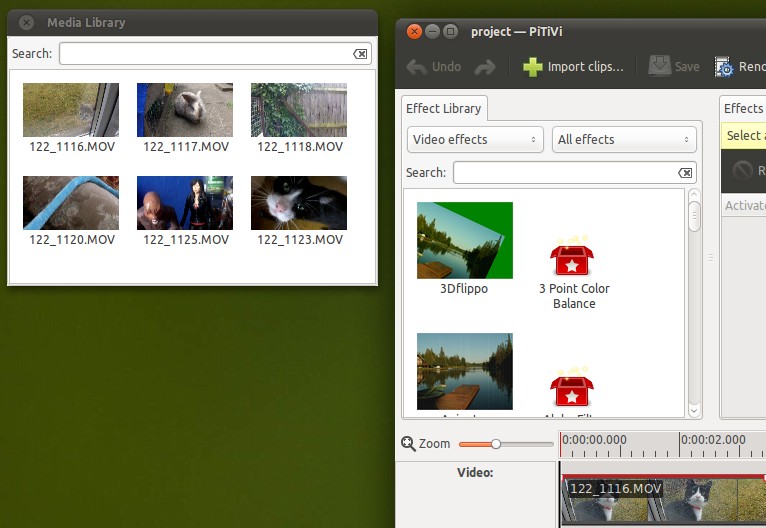Viewport: 766px width, 528px height.
Task: Click the Redo arrow icon
Action: click(x=485, y=67)
